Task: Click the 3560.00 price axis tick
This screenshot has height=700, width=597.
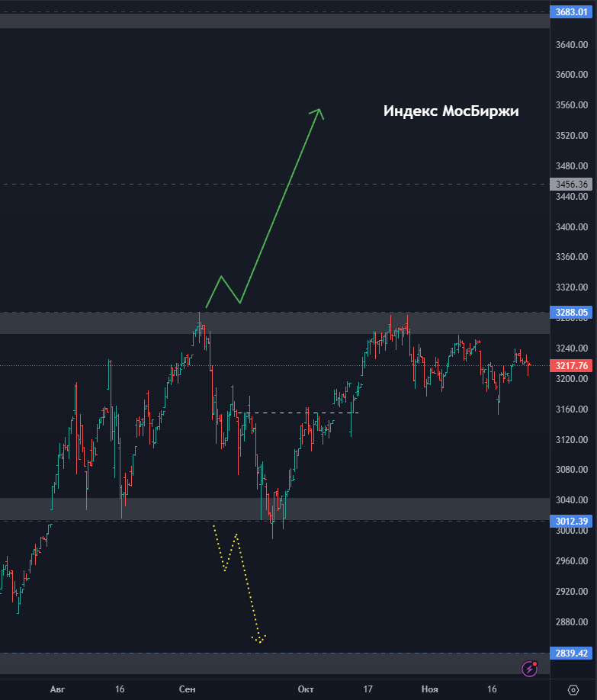Action: [572, 105]
